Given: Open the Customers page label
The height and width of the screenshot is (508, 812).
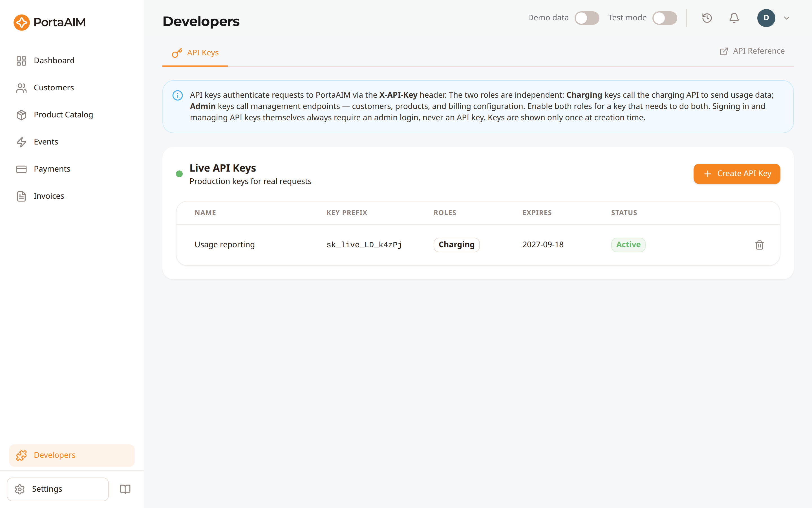Looking at the screenshot, I should click(54, 87).
